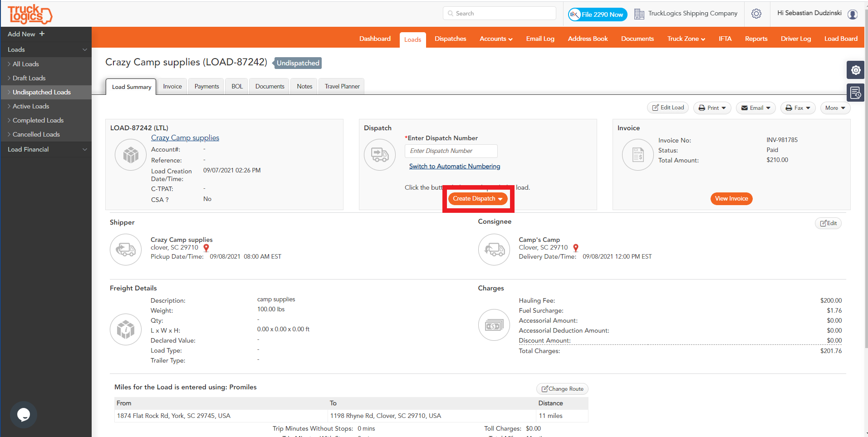The width and height of the screenshot is (868, 437).
Task: Switch to the Invoice tab
Action: (172, 86)
